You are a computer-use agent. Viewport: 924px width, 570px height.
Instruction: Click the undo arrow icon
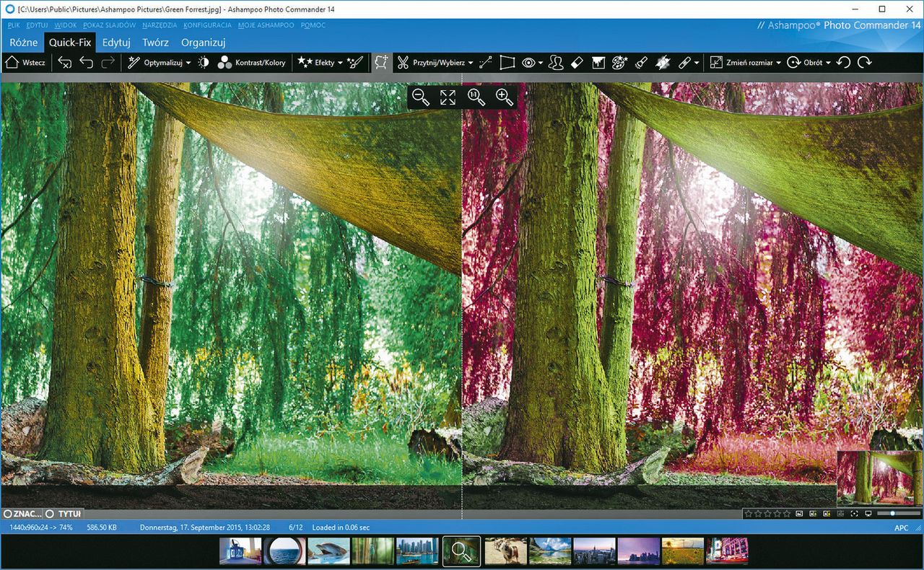coord(87,63)
